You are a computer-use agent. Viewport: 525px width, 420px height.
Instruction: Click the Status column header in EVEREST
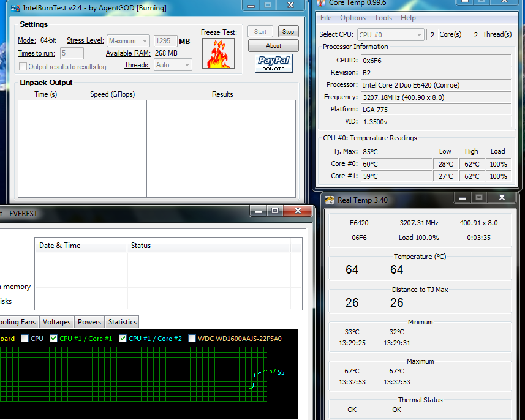tap(209, 246)
